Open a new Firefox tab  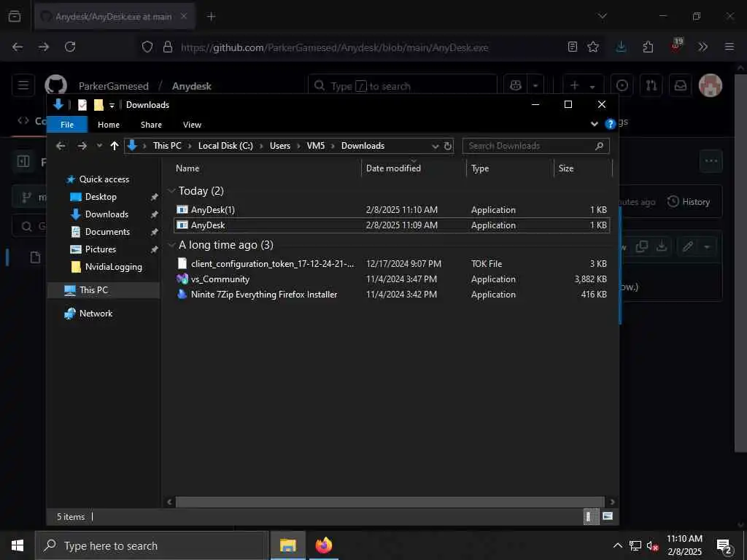click(211, 17)
